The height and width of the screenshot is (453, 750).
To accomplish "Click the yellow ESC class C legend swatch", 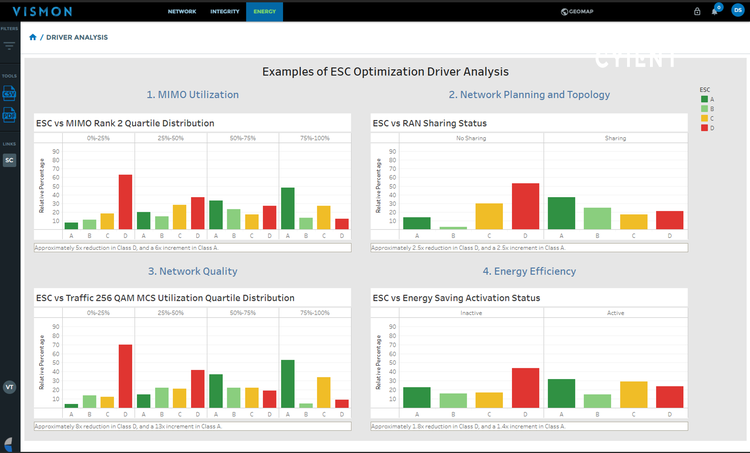I will coord(704,118).
